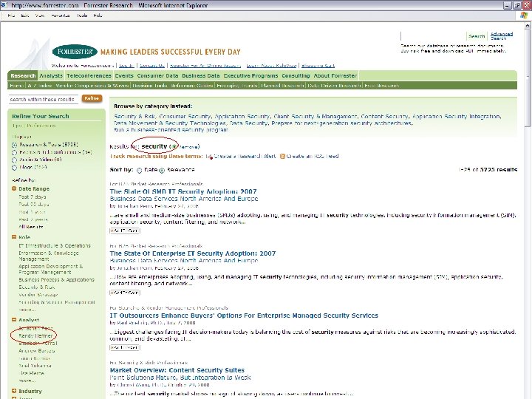The height and width of the screenshot is (399, 532).
Task: Expand the Industry section
Action: (14, 391)
